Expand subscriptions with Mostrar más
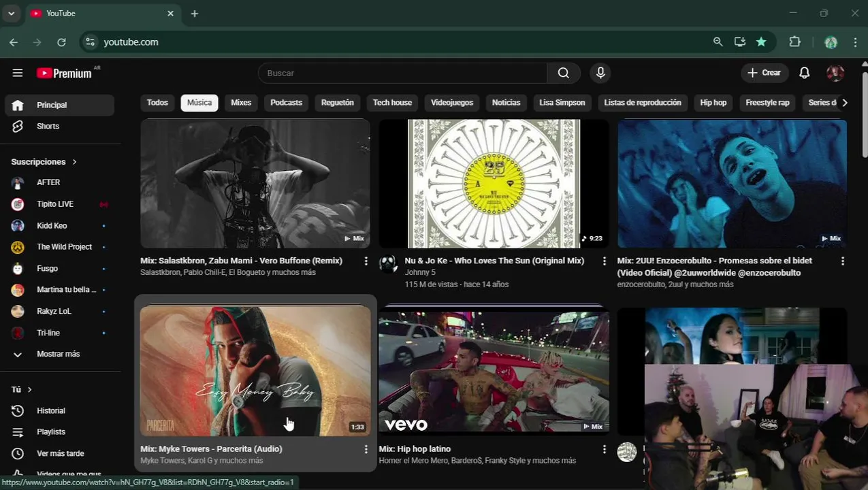This screenshot has width=868, height=490. [60, 354]
